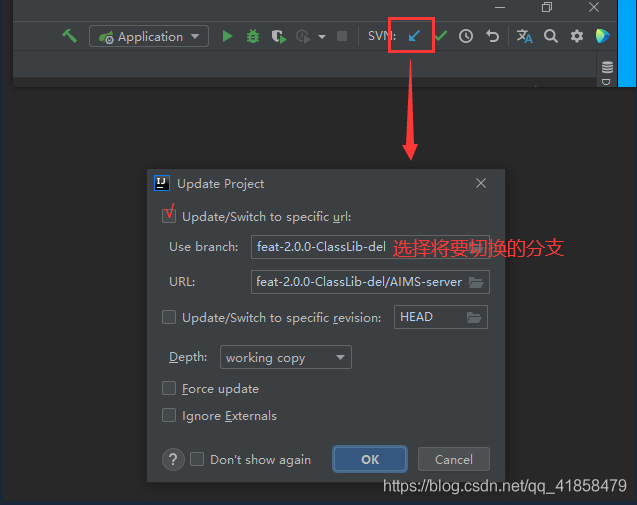This screenshot has width=637, height=505.
Task: Click the Depth: label
Action: pos(188,357)
